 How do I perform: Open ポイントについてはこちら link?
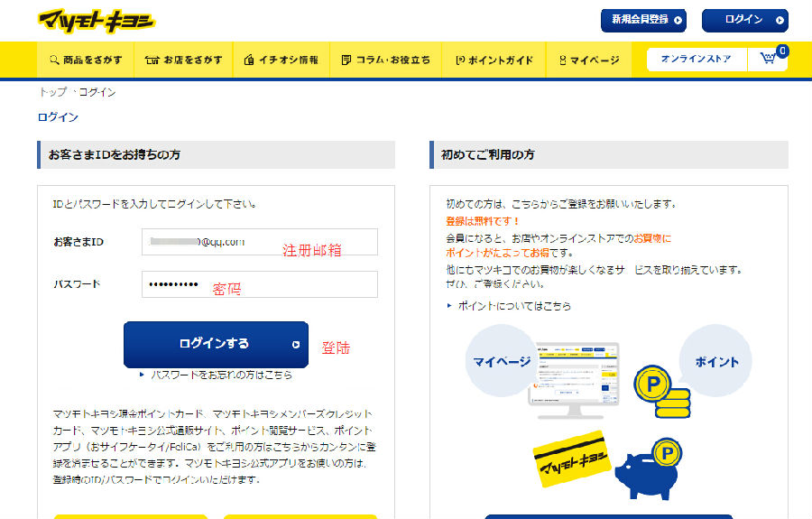point(513,306)
